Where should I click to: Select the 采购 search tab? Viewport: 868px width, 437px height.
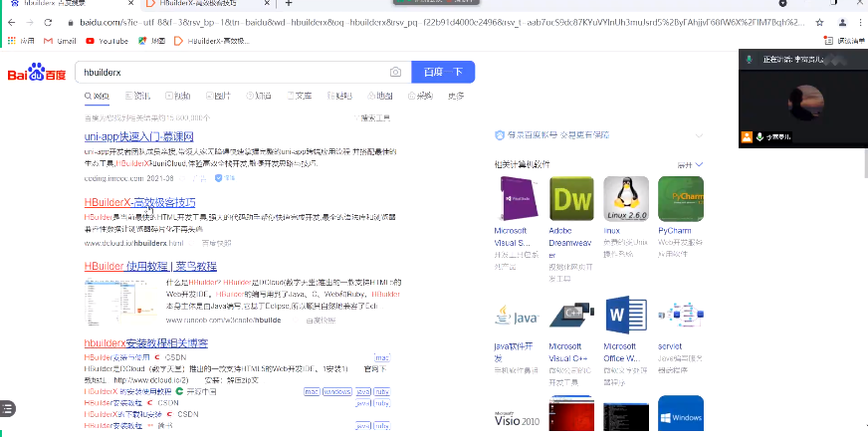[x=421, y=96]
